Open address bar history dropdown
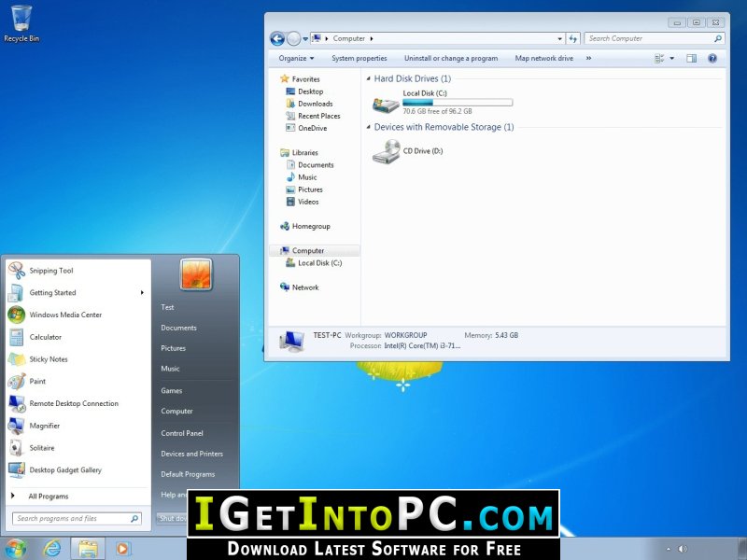Screen dimensions: 747x560 coord(559,38)
